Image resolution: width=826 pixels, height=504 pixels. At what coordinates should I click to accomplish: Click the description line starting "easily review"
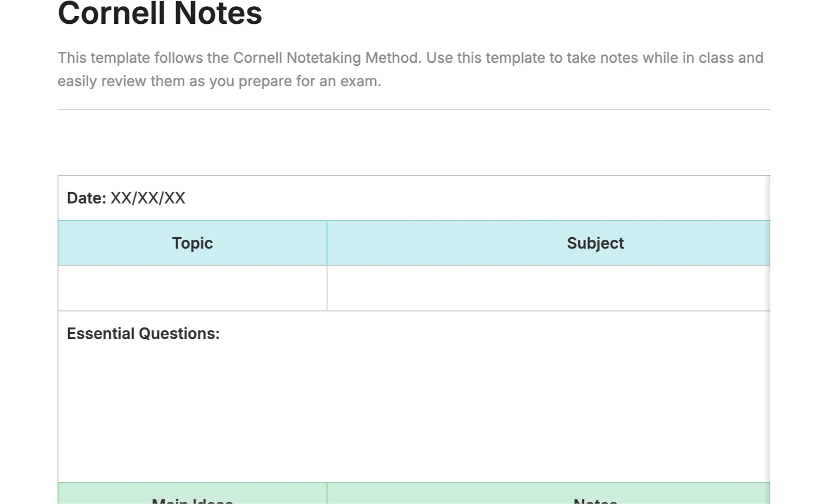point(219,81)
